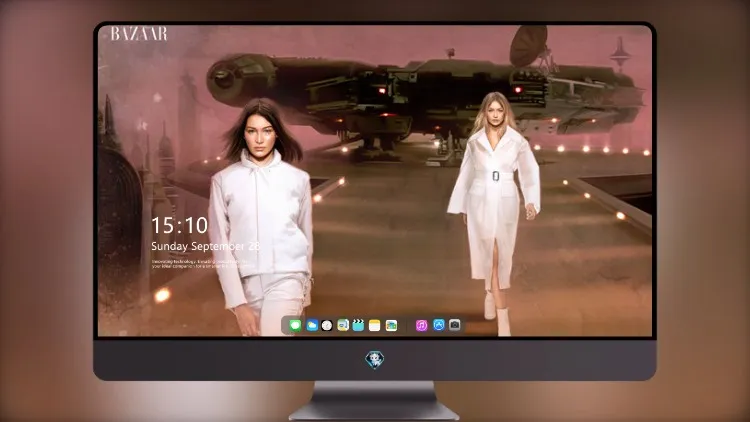Viewport: 750px width, 422px height.
Task: Launch the Camera app from dock
Action: click(455, 325)
